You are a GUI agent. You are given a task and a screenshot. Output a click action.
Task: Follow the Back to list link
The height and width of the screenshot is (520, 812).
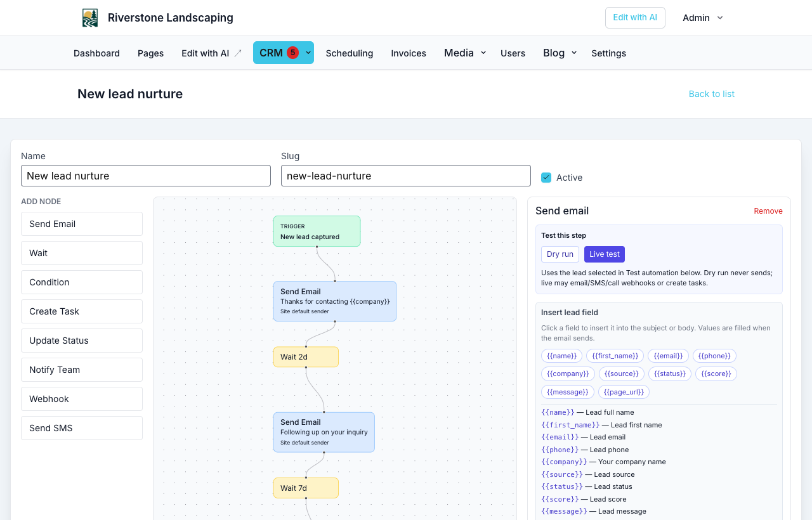pyautogui.click(x=712, y=94)
